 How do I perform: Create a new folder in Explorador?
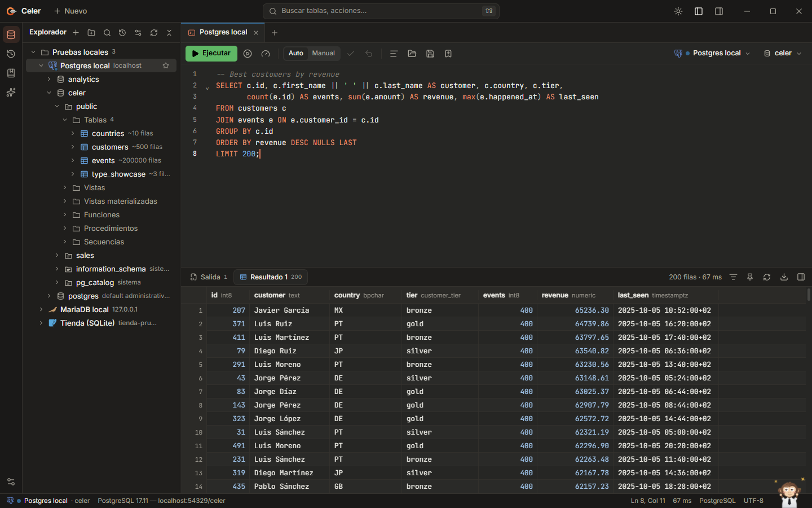click(91, 33)
